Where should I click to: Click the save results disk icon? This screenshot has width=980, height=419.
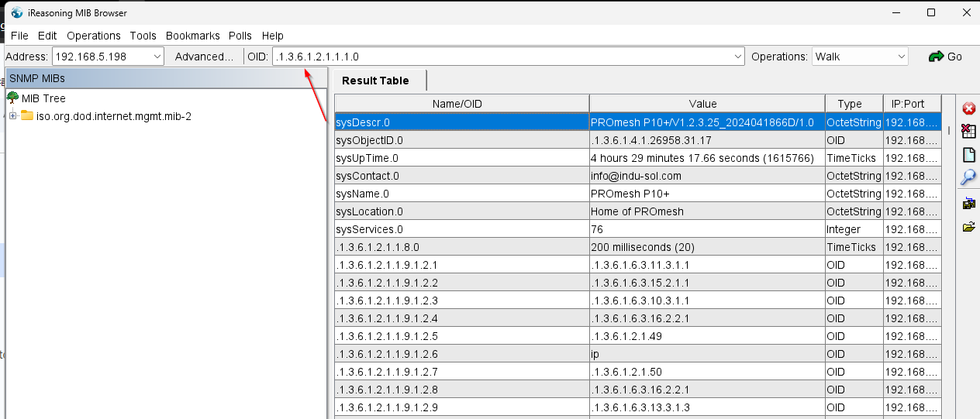tap(968, 204)
